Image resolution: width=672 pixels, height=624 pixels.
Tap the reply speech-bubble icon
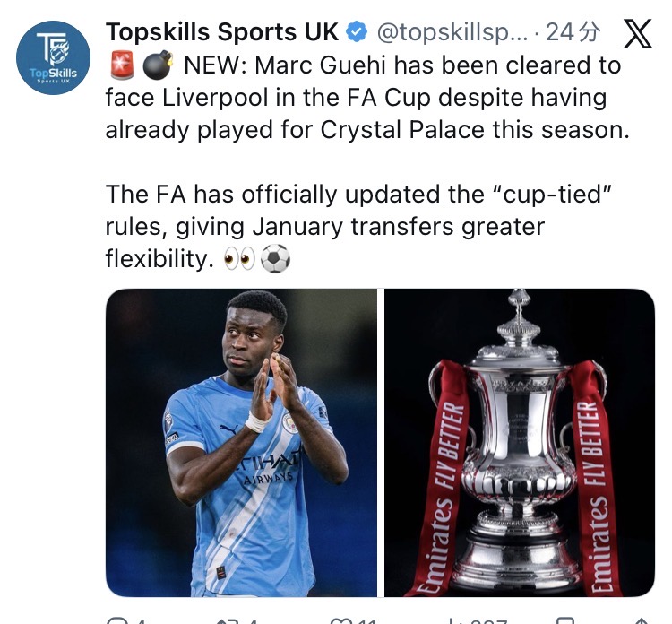[117, 619]
